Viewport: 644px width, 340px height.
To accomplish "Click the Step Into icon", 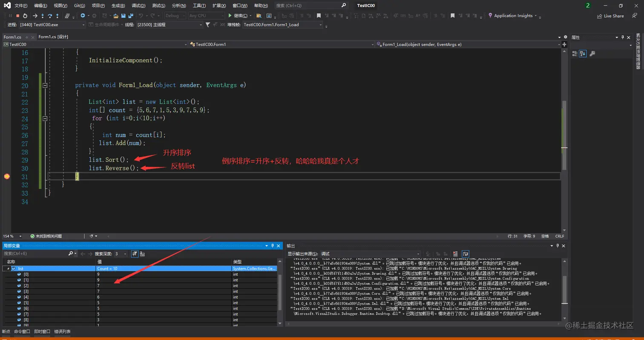I will (43, 16).
